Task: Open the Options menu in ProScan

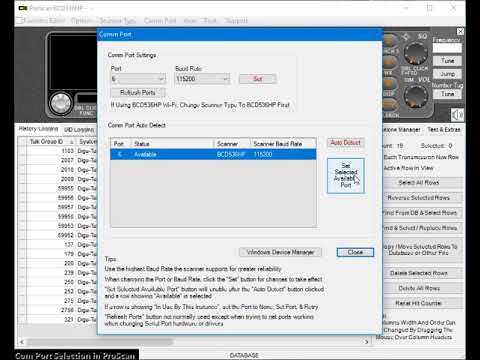Action: click(81, 21)
